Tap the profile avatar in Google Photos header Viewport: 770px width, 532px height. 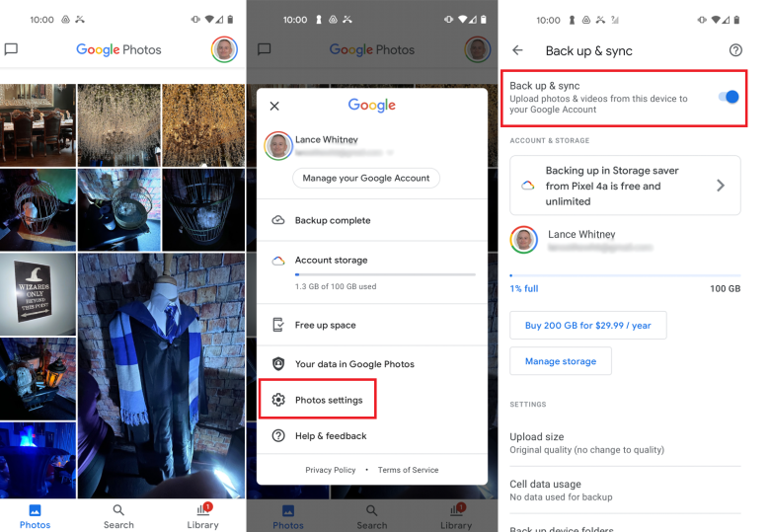tap(224, 49)
